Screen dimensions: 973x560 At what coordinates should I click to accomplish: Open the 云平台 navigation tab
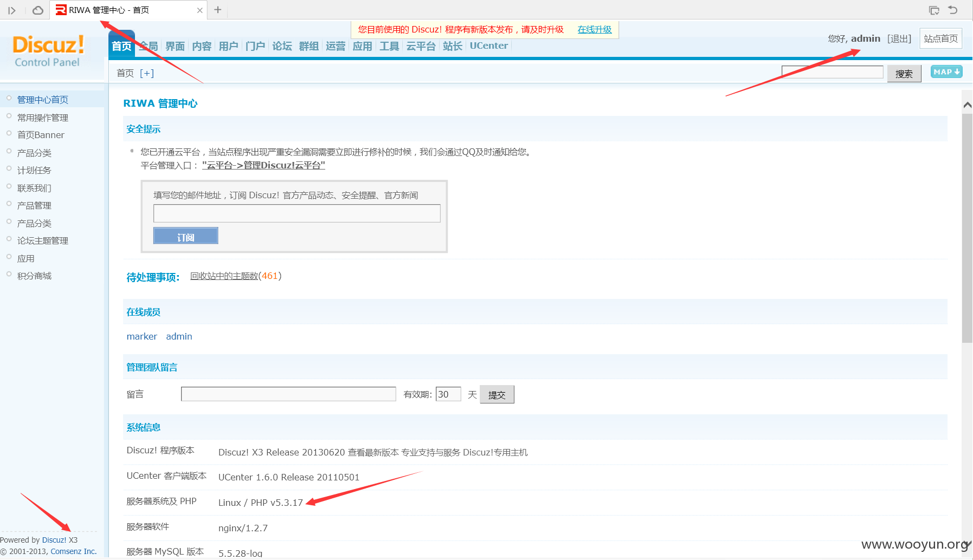[x=421, y=46]
